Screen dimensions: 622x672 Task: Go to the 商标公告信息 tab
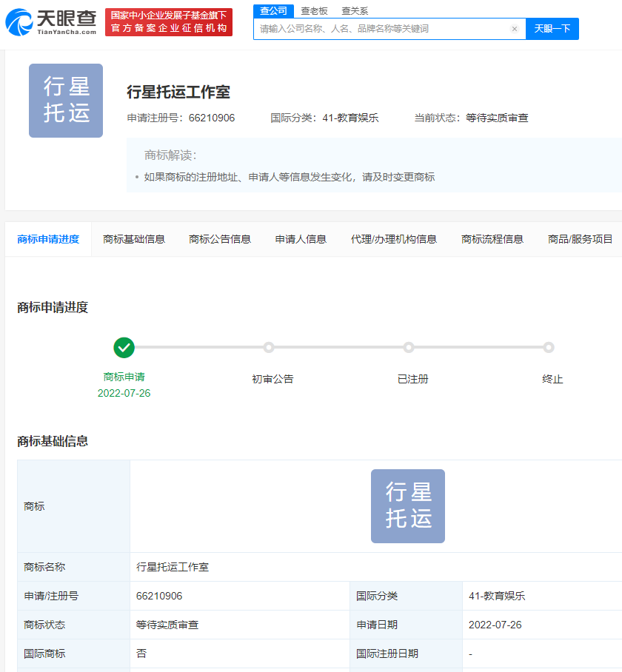pyautogui.click(x=220, y=239)
